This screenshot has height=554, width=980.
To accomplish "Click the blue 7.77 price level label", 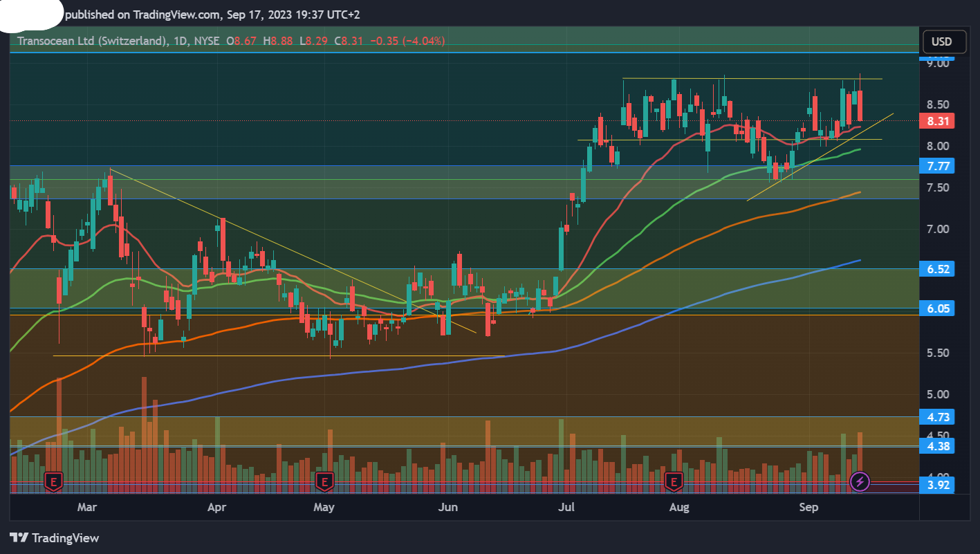I will (x=936, y=165).
